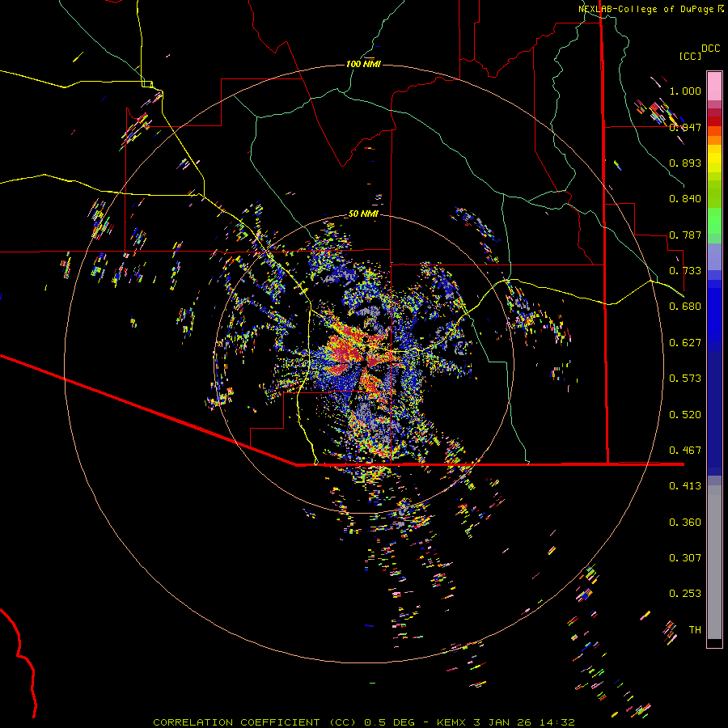Viewport: 728px width, 728px height.
Task: Click the KEMX station identifier
Action: 451,722
